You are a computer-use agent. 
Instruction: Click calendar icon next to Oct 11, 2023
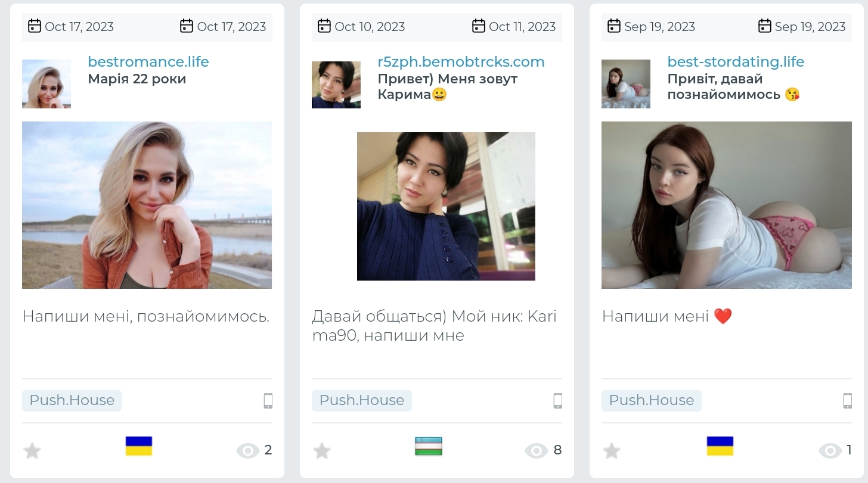[478, 26]
